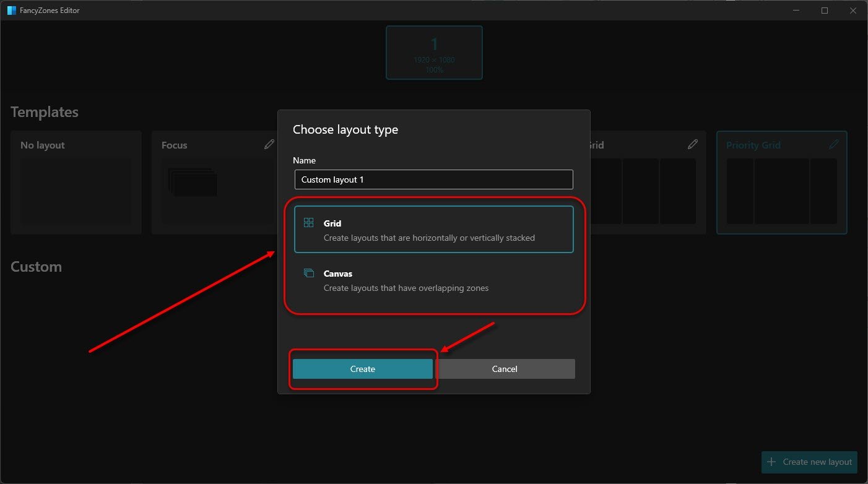Choose the Priority Grid template preview
The height and width of the screenshot is (484, 868).
pos(781,191)
